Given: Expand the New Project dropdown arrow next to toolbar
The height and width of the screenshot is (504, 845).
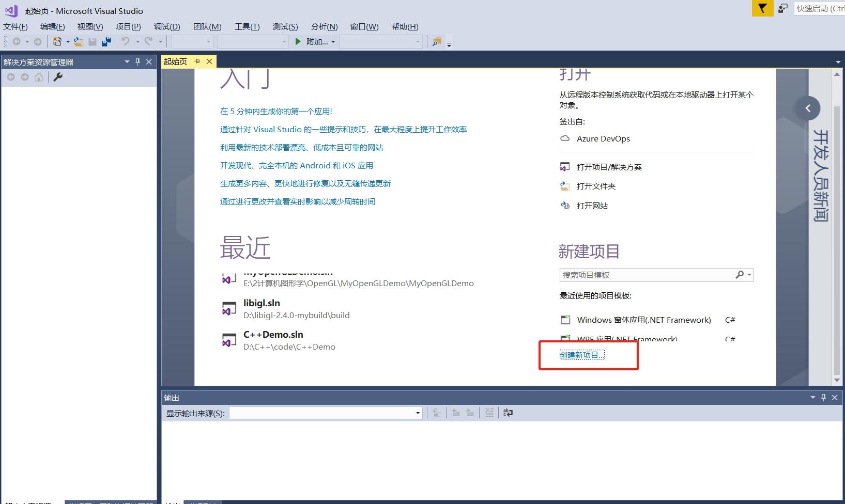Looking at the screenshot, I should 69,41.
